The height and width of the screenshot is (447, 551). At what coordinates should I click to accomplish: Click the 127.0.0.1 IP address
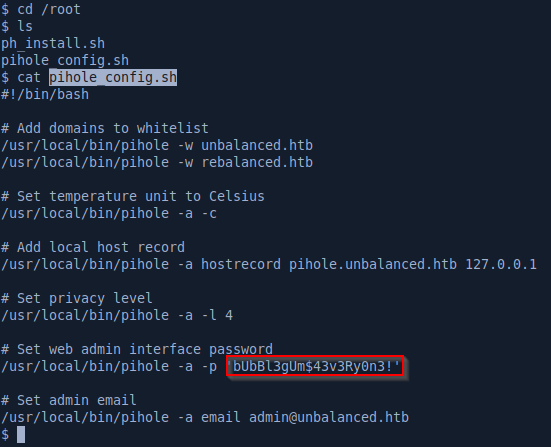(x=501, y=264)
